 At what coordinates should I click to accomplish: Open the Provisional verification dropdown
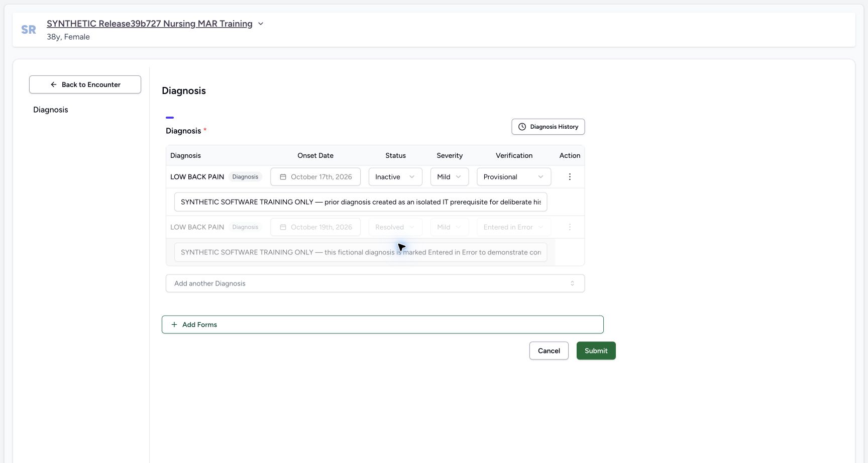[514, 177]
